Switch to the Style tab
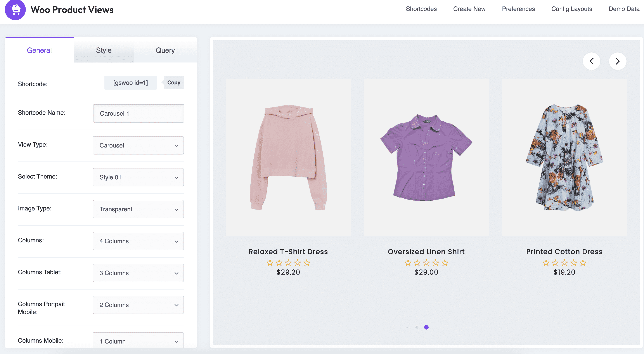This screenshot has width=644, height=354. [104, 50]
